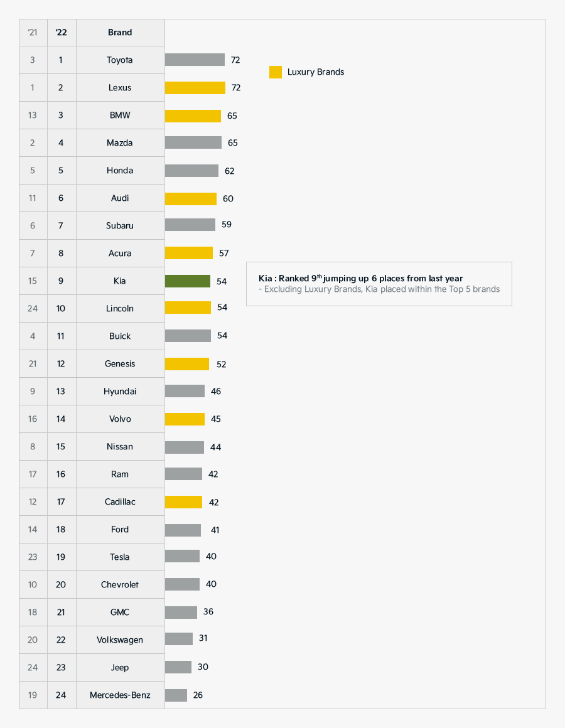Click score value 41 beside Ford bar
This screenshot has height=728, width=565.
coord(215,530)
